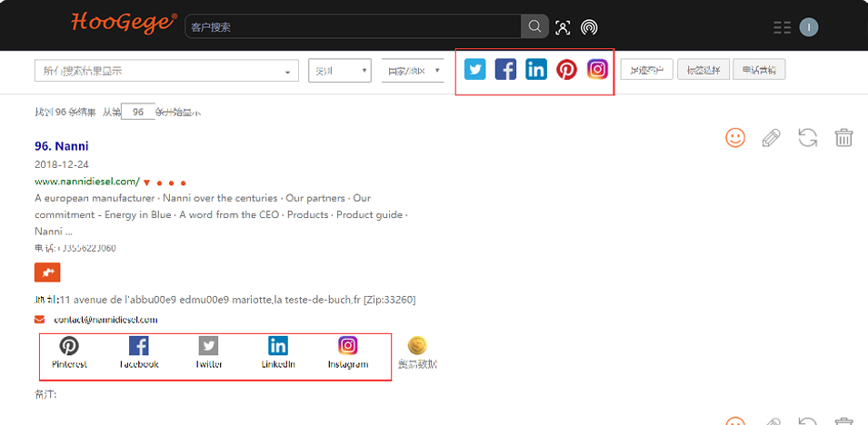The image size is (868, 425).
Task: Expand the search results display dropdown
Action: [x=166, y=71]
